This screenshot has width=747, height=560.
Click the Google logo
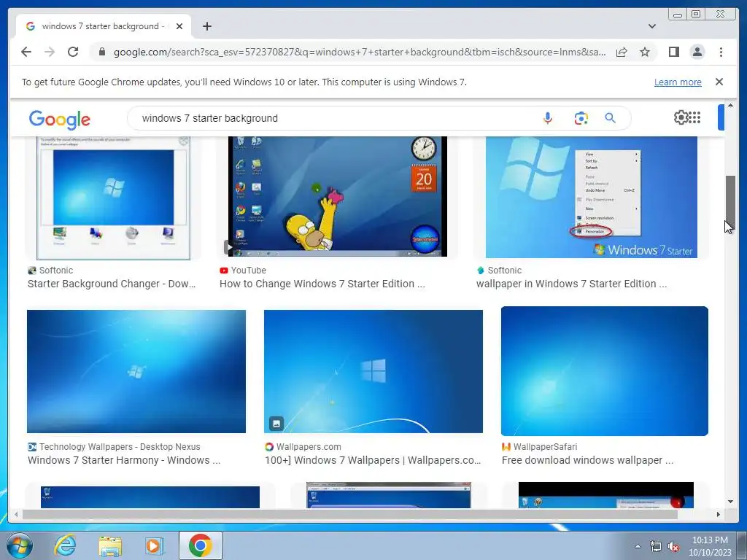[x=60, y=119]
